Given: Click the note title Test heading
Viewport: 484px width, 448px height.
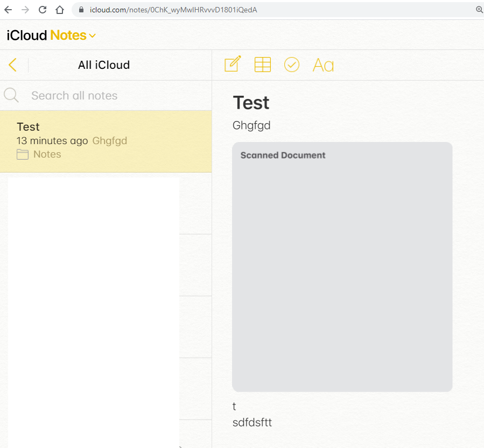Looking at the screenshot, I should [x=251, y=103].
